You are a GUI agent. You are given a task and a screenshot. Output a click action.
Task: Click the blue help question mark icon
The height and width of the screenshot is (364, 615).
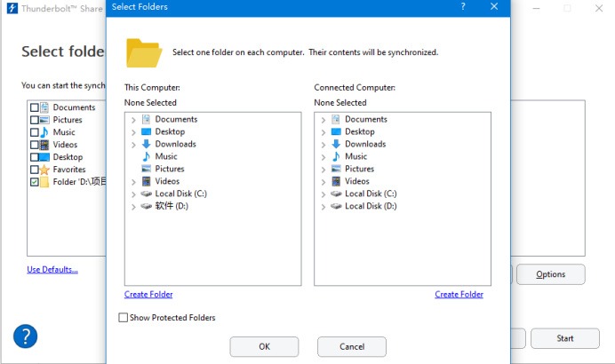point(25,336)
